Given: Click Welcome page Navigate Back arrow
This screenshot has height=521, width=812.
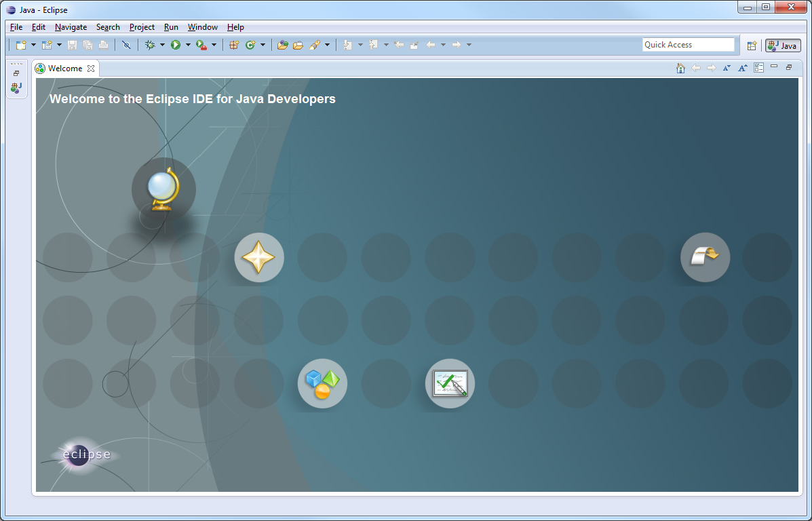Looking at the screenshot, I should point(696,68).
